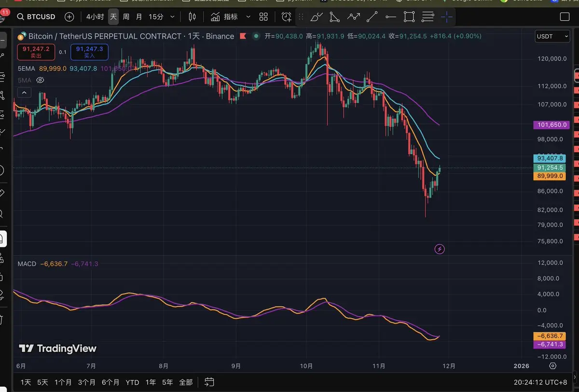
Task: Select the hidden 5MA indicator label
Action: (x=25, y=80)
